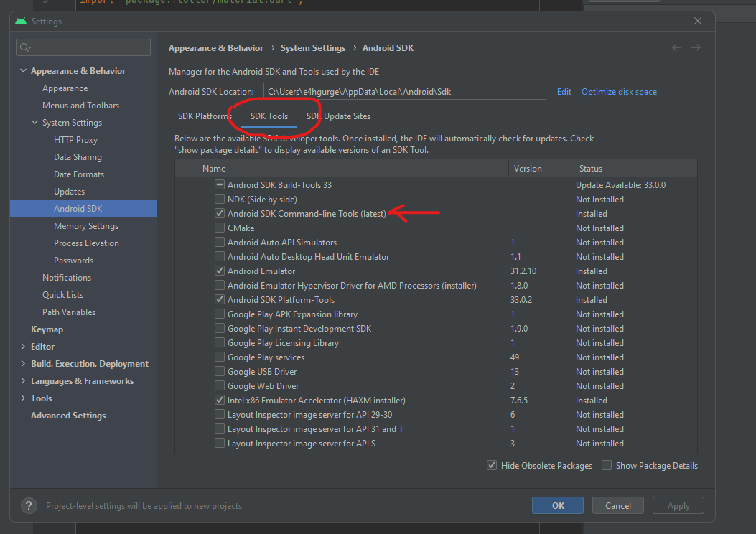
Task: Open Passwords settings
Action: click(73, 261)
